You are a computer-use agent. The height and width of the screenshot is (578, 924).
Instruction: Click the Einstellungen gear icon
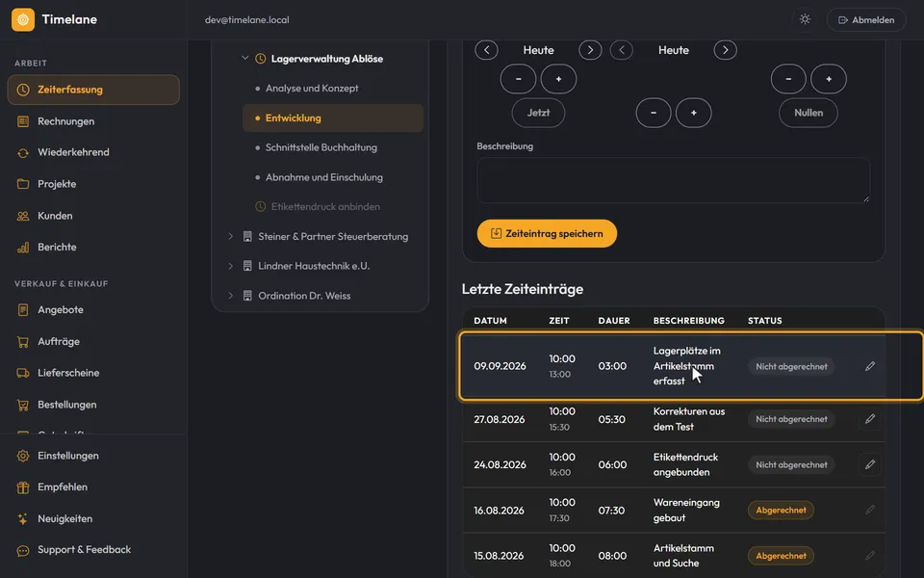[x=23, y=456]
